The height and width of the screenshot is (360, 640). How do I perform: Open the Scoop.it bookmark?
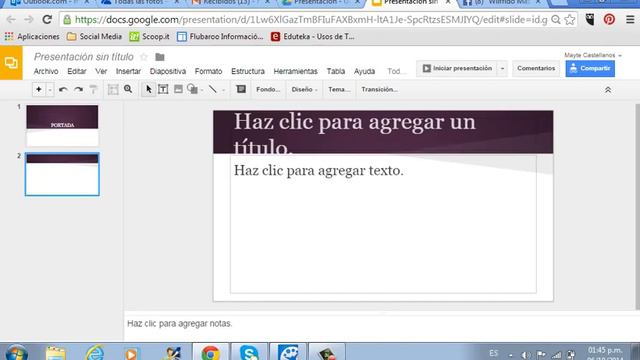149,37
